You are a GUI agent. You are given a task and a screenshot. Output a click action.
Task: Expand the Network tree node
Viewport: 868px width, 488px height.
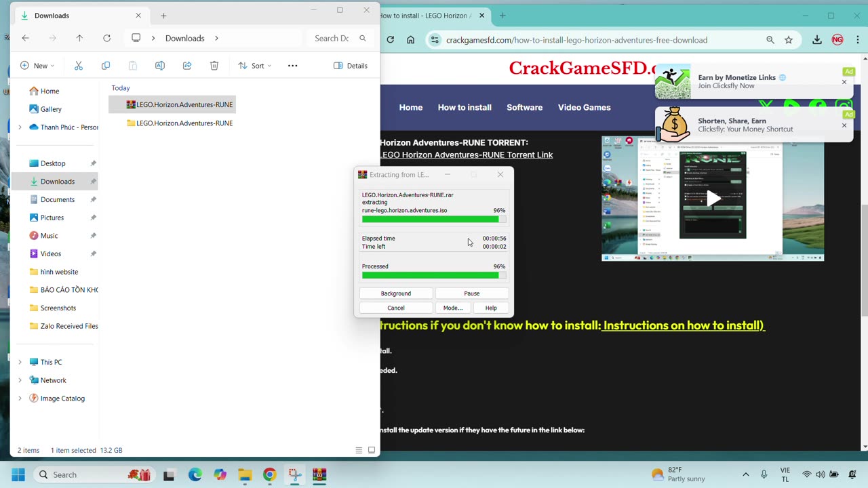[x=20, y=380]
